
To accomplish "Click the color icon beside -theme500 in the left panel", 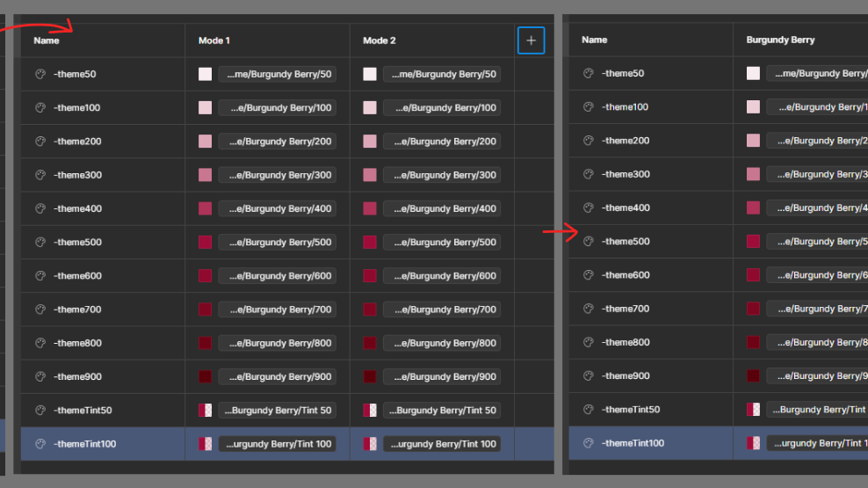I will point(40,242).
